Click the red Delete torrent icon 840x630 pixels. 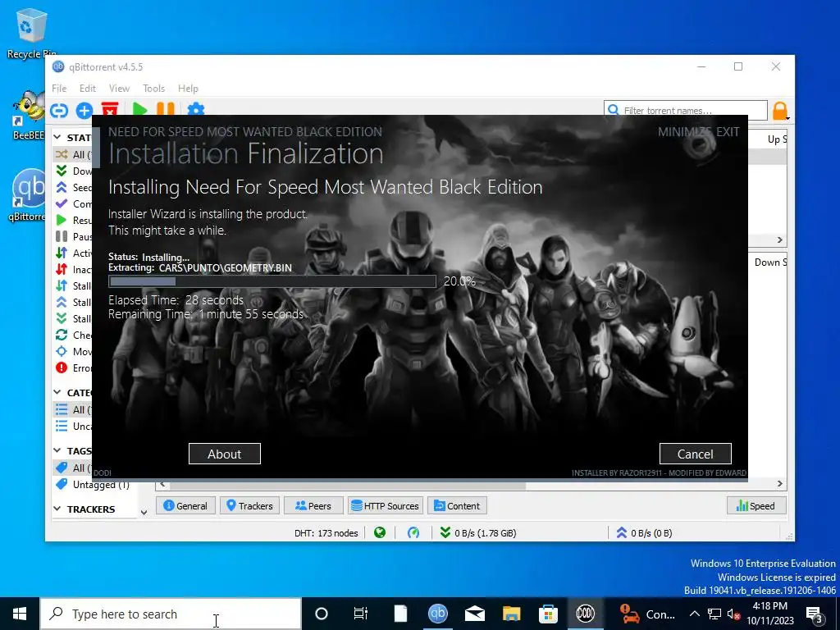click(x=110, y=109)
